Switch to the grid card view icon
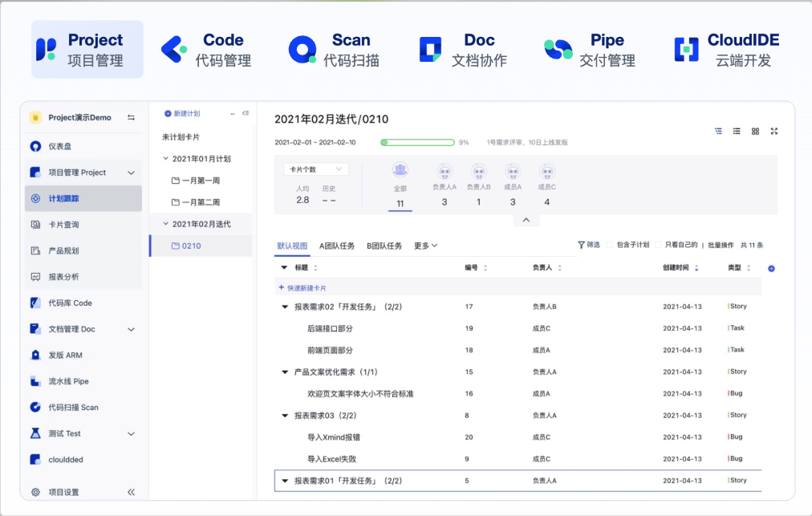The height and width of the screenshot is (516, 812). [755, 131]
